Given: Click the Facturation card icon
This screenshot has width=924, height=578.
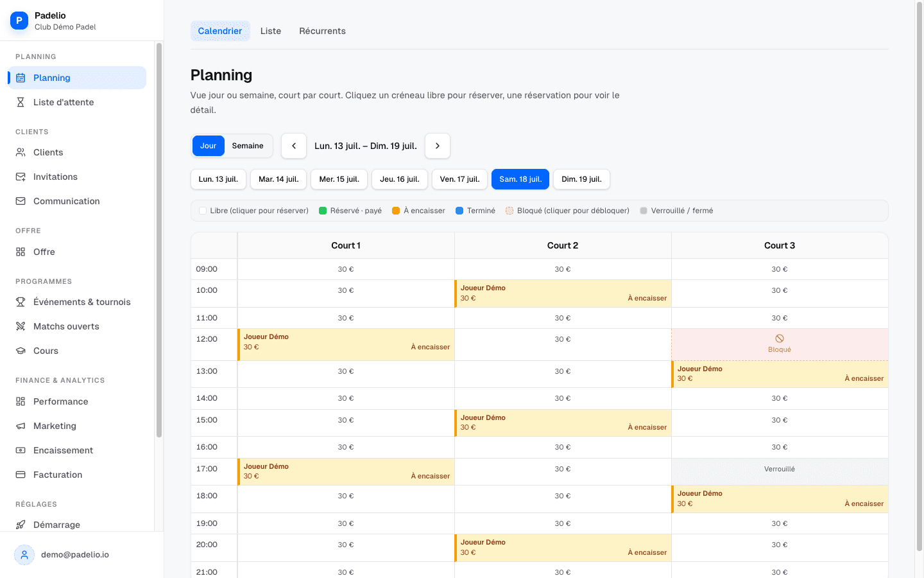Looking at the screenshot, I should (21, 475).
